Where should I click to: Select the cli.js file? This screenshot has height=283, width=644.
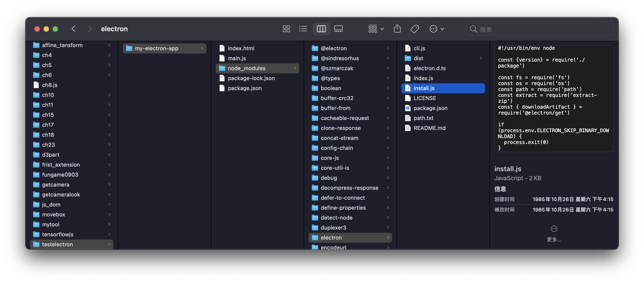(x=419, y=48)
